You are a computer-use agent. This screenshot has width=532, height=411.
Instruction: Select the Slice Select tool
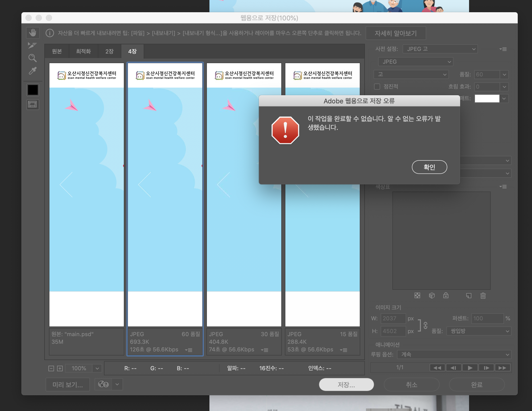point(32,45)
